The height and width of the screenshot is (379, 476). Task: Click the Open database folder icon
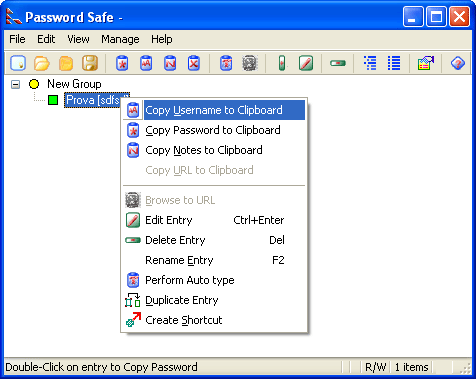(x=42, y=63)
